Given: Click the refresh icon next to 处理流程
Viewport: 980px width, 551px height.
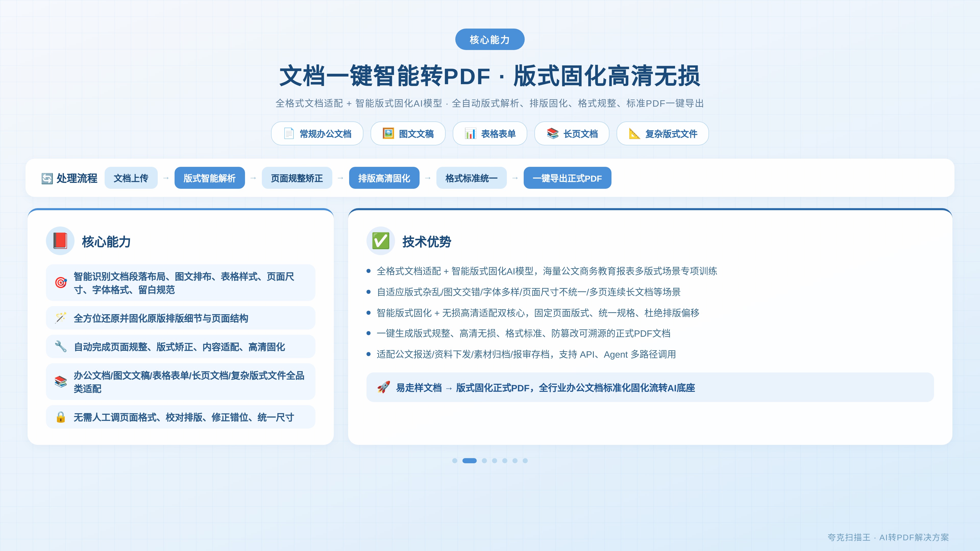Looking at the screenshot, I should (x=47, y=178).
